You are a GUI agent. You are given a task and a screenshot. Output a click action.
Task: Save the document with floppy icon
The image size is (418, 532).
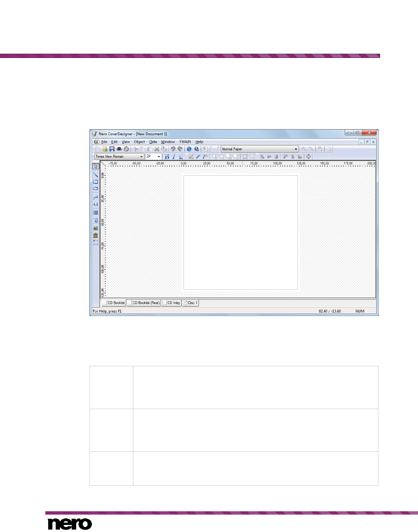[x=112, y=149]
